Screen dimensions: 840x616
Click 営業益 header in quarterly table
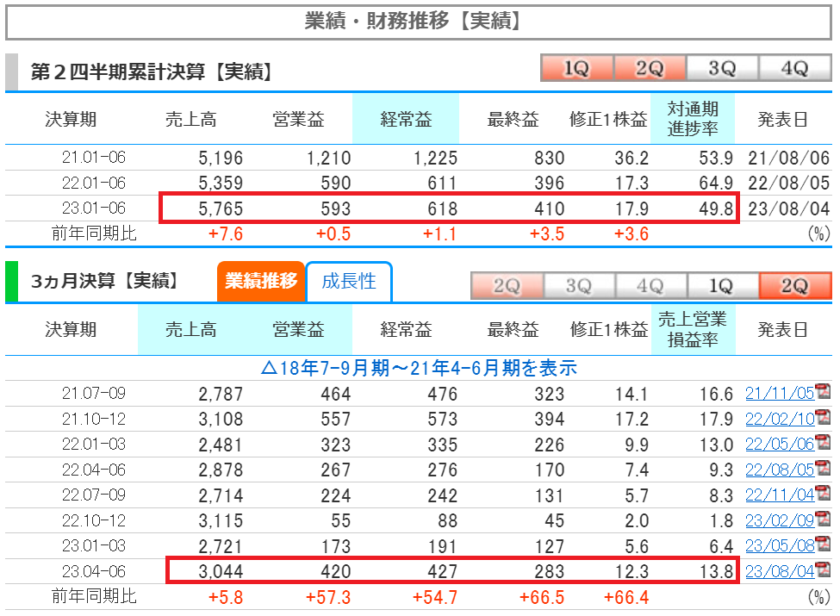[298, 329]
